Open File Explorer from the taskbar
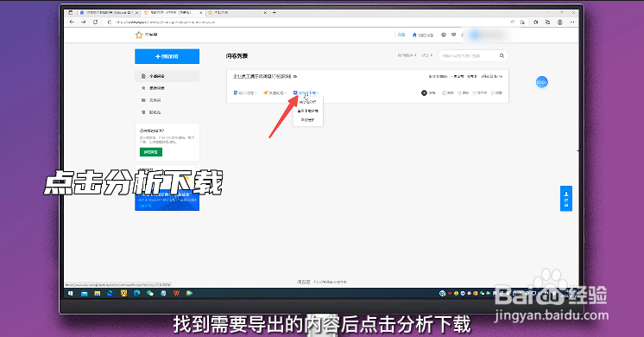The height and width of the screenshot is (337, 644). tap(98, 293)
